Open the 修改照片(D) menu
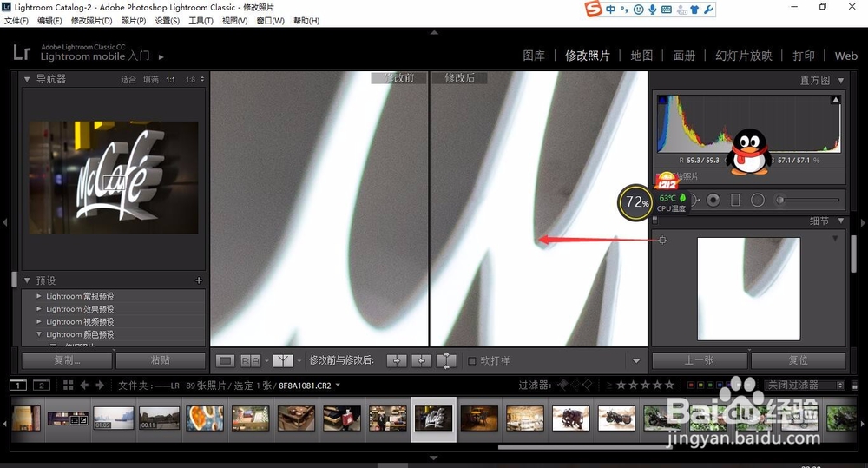 click(x=91, y=21)
